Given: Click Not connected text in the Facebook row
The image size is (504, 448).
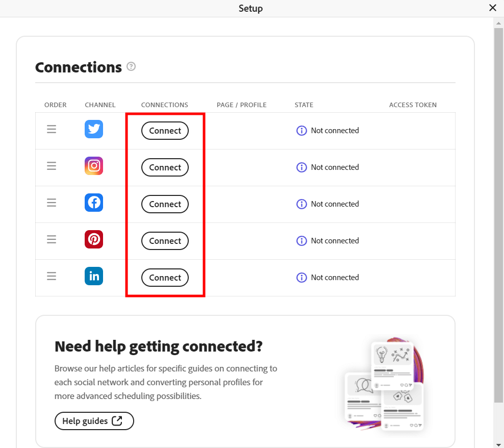Looking at the screenshot, I should point(335,204).
